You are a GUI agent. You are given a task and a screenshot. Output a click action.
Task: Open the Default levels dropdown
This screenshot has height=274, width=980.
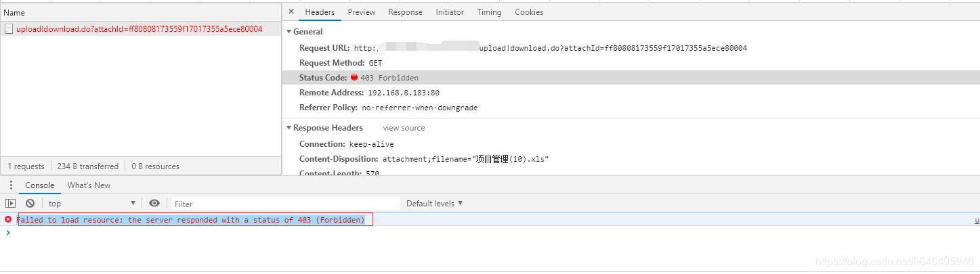(x=435, y=204)
